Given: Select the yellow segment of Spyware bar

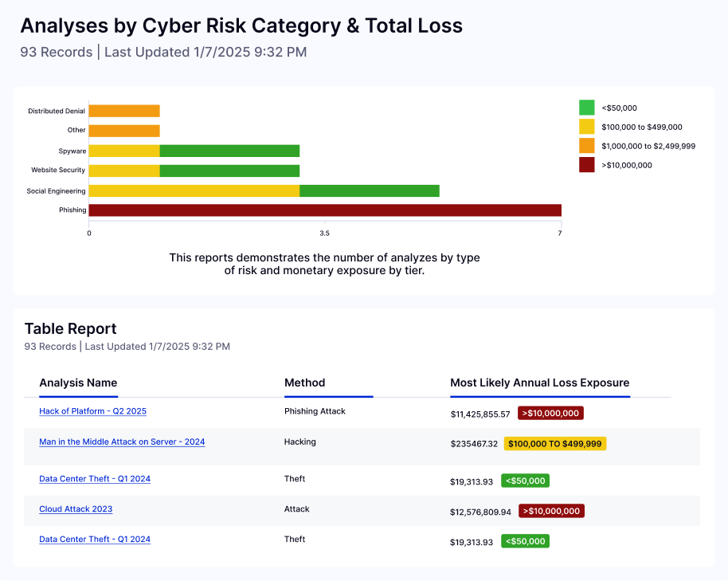Looking at the screenshot, I should [x=124, y=151].
